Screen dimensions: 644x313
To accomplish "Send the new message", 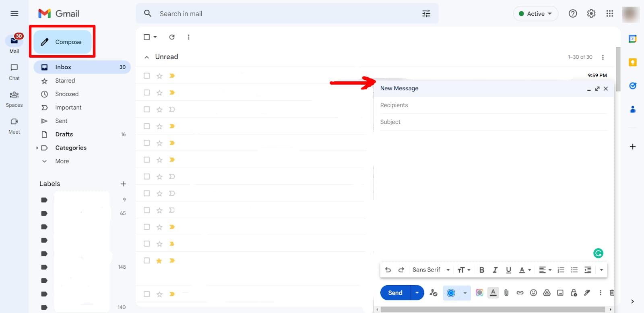I will [x=395, y=293].
